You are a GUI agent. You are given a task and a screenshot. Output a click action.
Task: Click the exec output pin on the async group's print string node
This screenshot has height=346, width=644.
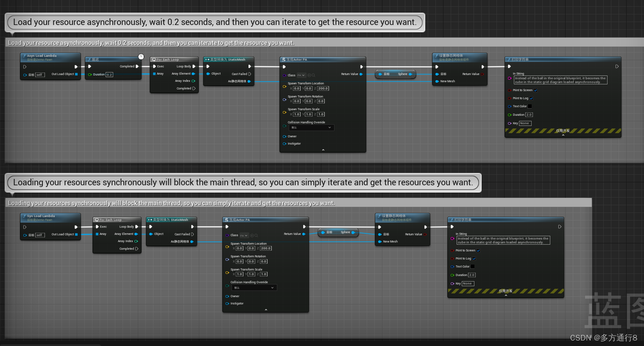click(x=617, y=67)
